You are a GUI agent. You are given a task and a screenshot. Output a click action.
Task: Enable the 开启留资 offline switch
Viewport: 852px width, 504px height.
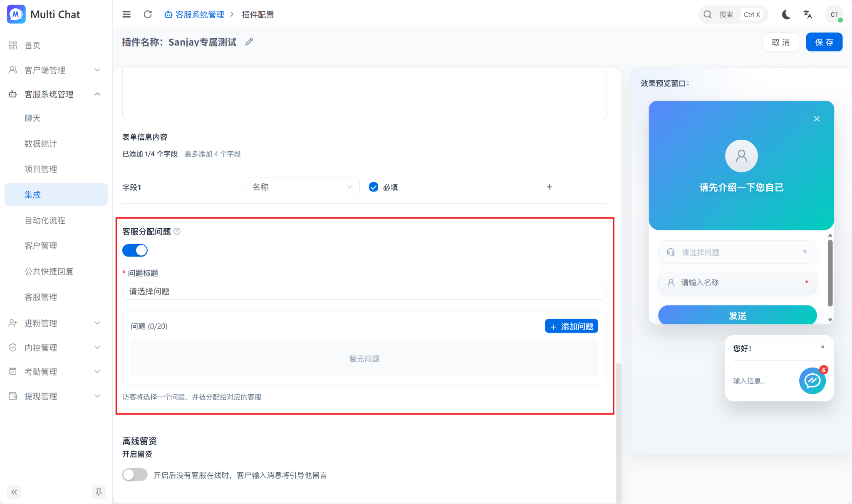coord(135,475)
